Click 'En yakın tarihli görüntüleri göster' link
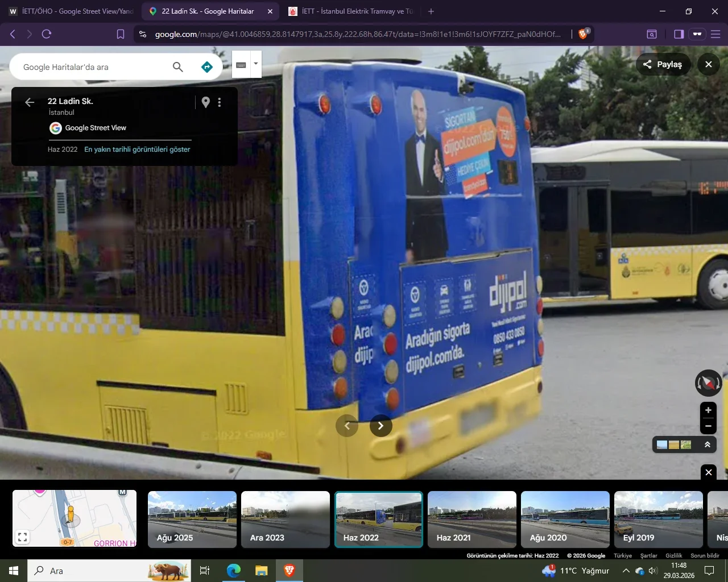Image resolution: width=728 pixels, height=582 pixels. click(137, 149)
